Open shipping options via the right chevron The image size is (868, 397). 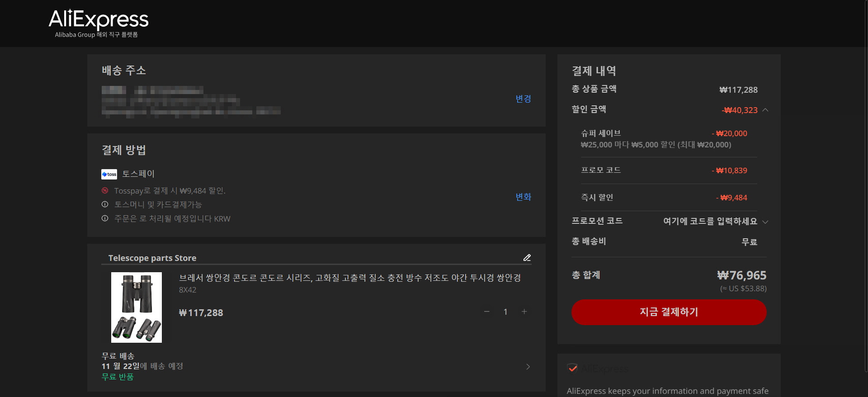pyautogui.click(x=528, y=367)
